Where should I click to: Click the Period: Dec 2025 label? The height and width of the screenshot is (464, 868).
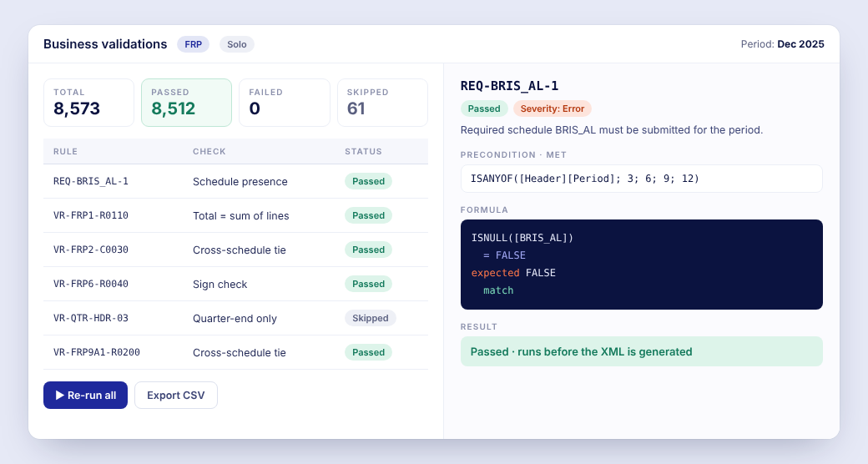pos(782,44)
